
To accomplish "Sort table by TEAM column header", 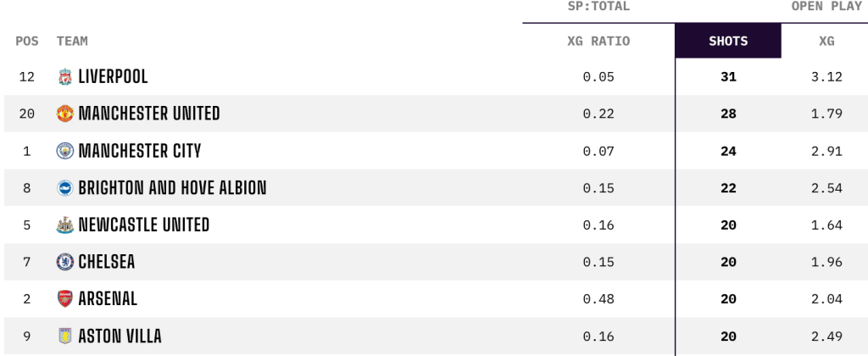I will [x=72, y=41].
